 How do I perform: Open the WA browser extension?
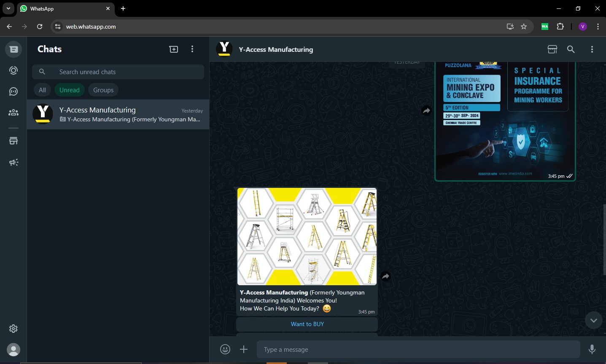(x=545, y=27)
